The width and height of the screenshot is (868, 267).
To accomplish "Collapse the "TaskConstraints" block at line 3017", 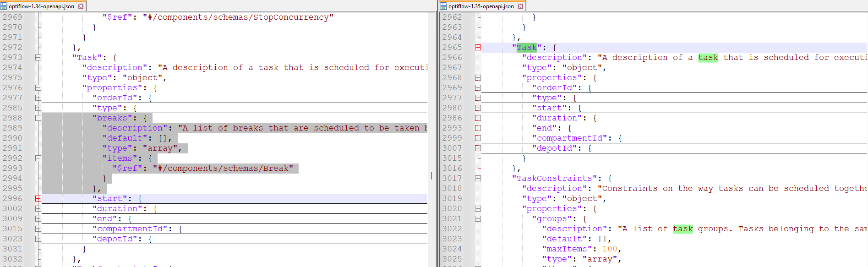I will (478, 179).
